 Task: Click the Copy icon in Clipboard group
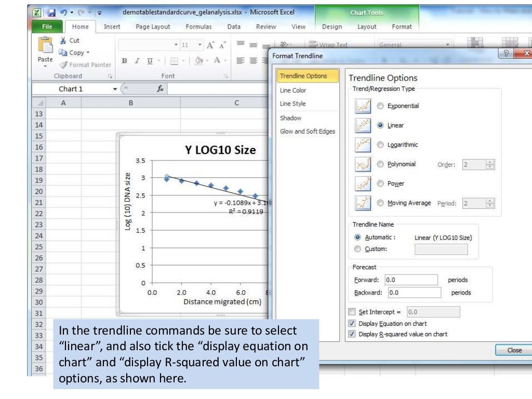click(63, 52)
